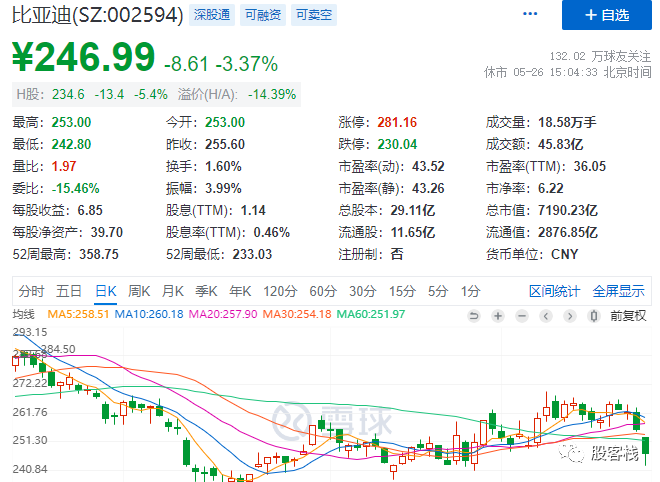Image resolution: width=660 pixels, height=482 pixels.
Task: Select the 日K chart tab
Action: point(106,291)
